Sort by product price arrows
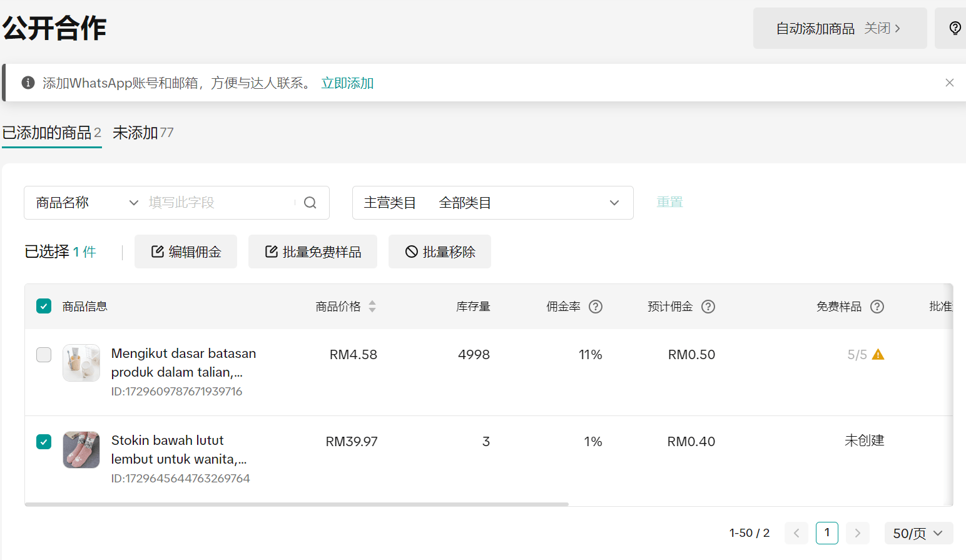This screenshot has width=966, height=560. (x=372, y=307)
